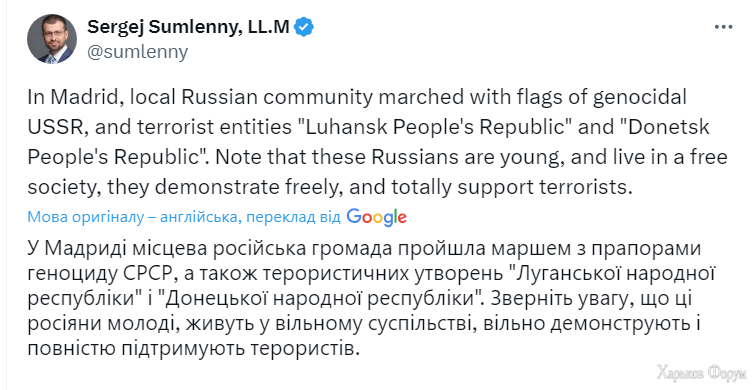Screen dimensions: 755x390
Task: Click 'Мова оригіналу – англійська' translation notice
Action: [x=133, y=218]
